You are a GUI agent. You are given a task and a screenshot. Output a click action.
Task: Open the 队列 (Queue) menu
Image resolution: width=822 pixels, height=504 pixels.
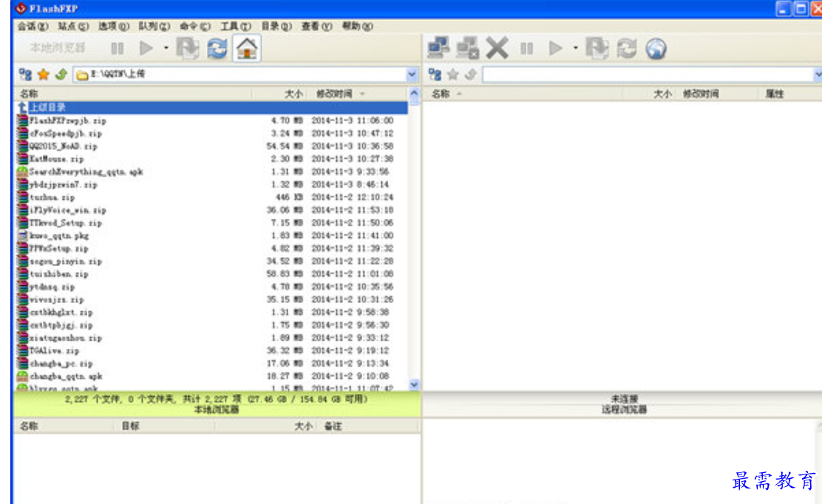click(x=154, y=26)
